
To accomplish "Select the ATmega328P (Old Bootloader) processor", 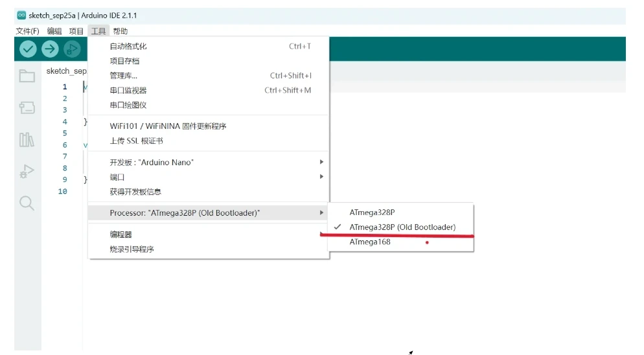I will 402,227.
